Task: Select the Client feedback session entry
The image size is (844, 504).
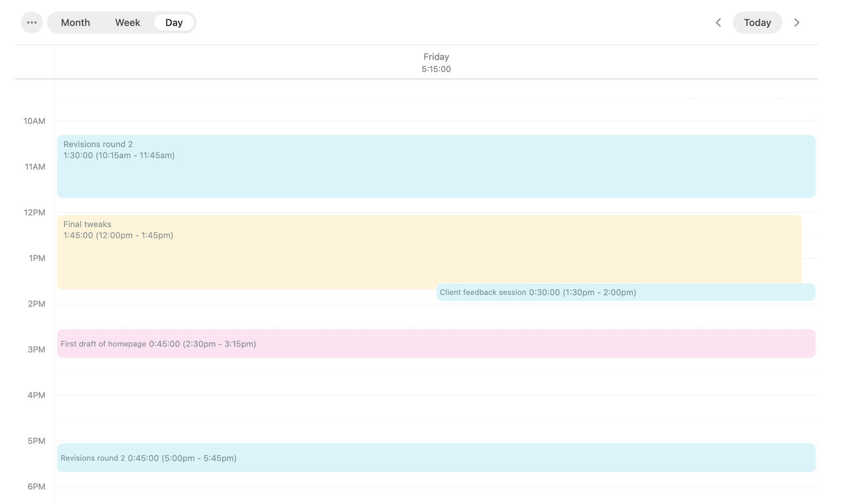Action: [x=625, y=292]
